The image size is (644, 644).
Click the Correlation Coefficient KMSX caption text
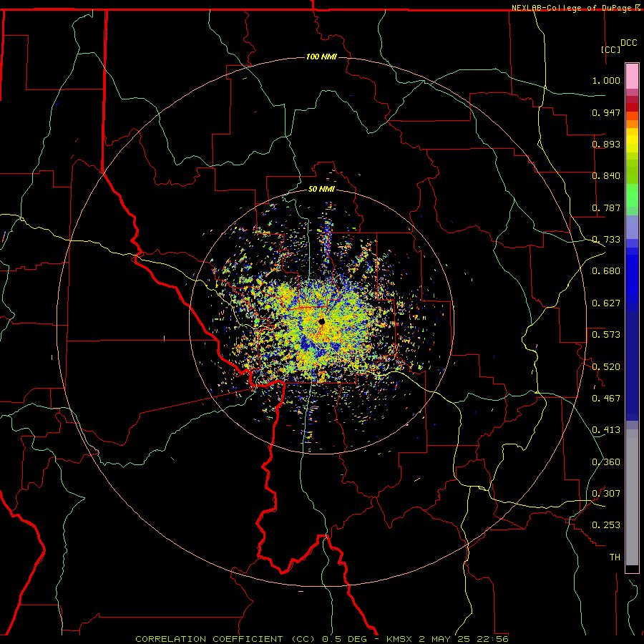(x=322, y=639)
